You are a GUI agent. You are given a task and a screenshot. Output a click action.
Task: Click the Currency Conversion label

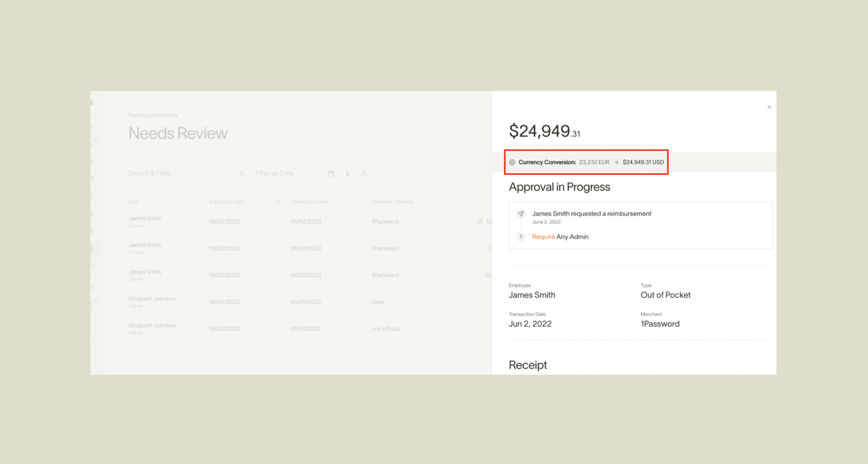tap(547, 162)
